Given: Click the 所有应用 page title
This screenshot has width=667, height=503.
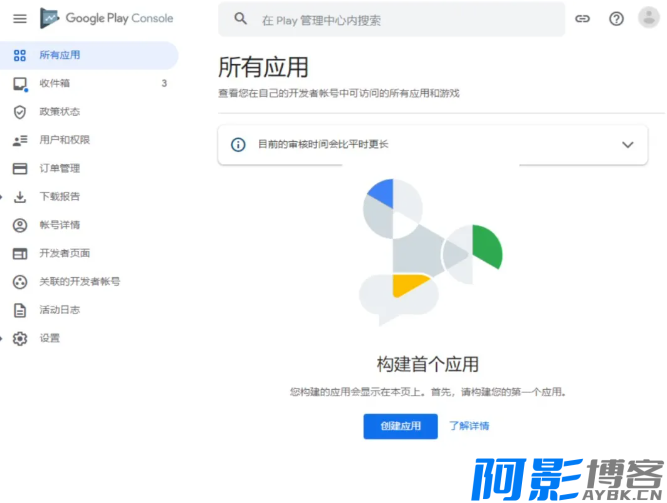Looking at the screenshot, I should (263, 68).
